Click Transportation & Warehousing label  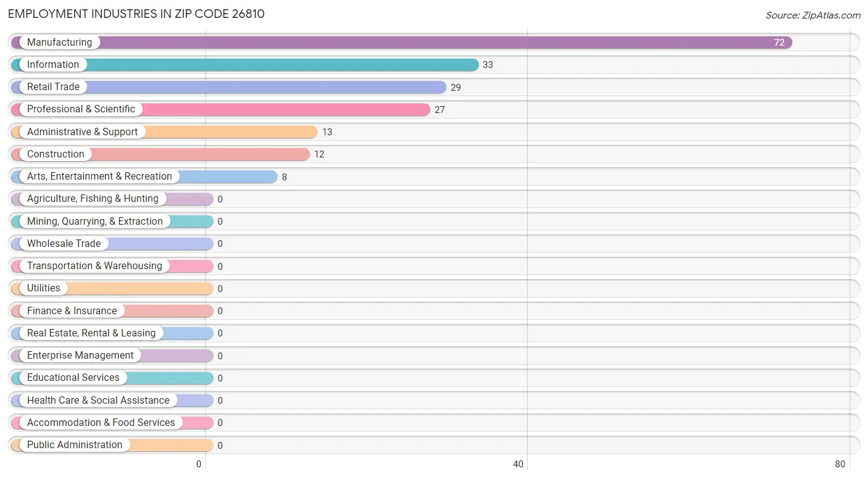(94, 266)
